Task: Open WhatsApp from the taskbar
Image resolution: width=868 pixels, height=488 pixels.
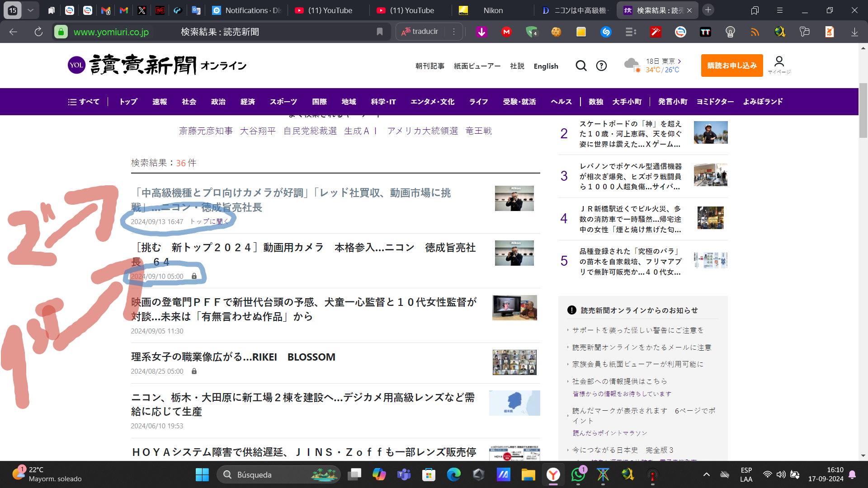Action: [578, 474]
